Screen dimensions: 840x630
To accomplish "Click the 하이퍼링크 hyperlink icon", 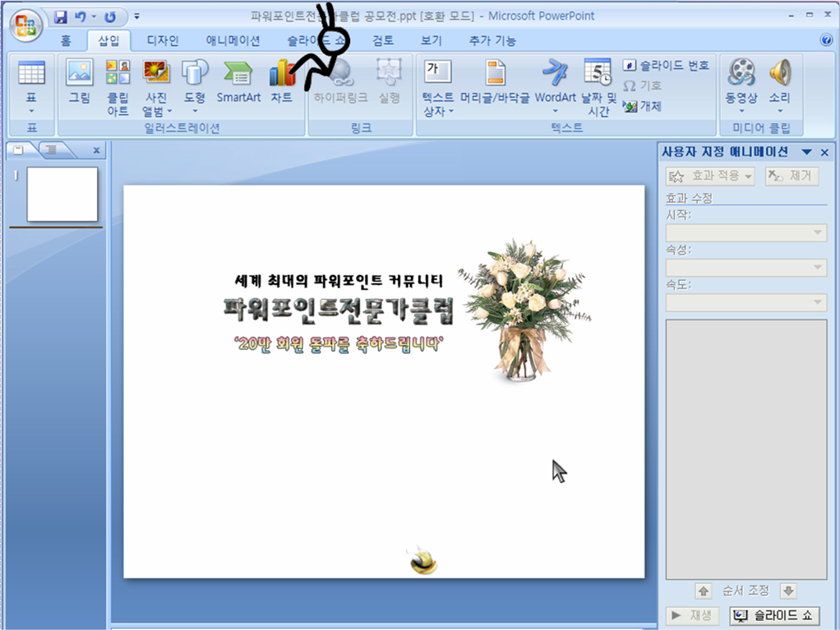I will 341,80.
